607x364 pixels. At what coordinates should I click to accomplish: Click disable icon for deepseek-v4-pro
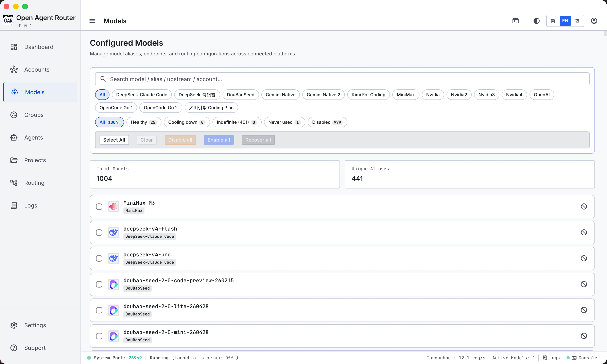pyautogui.click(x=584, y=258)
